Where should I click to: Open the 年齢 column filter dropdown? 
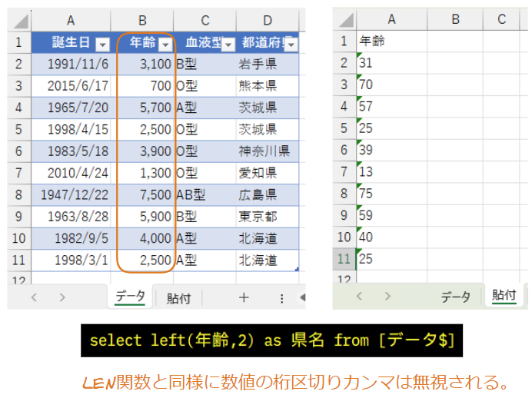[x=165, y=44]
